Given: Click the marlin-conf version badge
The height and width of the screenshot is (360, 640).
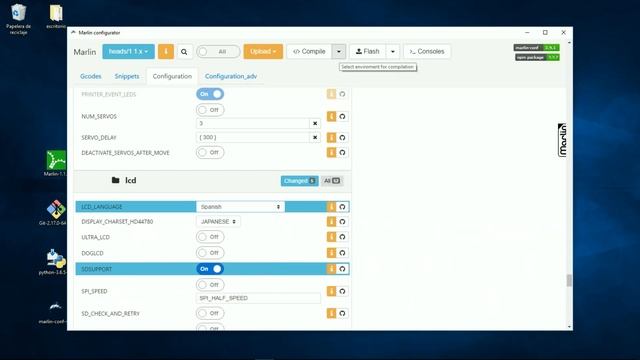Looking at the screenshot, I should point(536,48).
